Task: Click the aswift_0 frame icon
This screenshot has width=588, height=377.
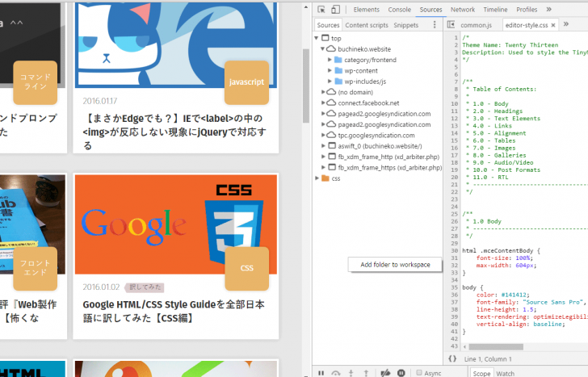Action: tap(332, 146)
